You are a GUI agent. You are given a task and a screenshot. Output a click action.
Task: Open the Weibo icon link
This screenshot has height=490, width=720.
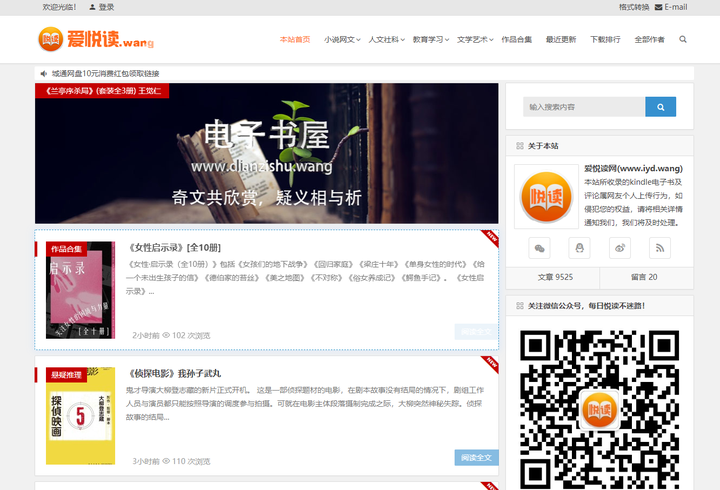click(x=620, y=247)
